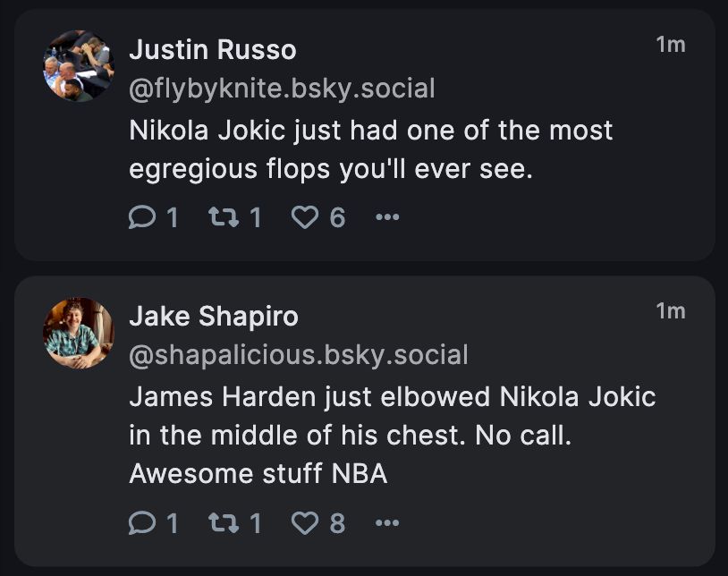Click the like count 8 on Shapiro's post
The width and height of the screenshot is (728, 576).
click(337, 523)
